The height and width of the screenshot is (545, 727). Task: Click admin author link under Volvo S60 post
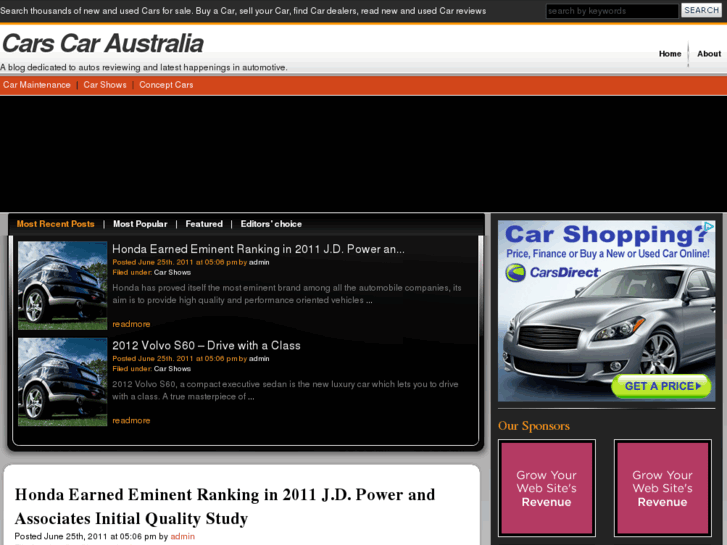tap(259, 359)
